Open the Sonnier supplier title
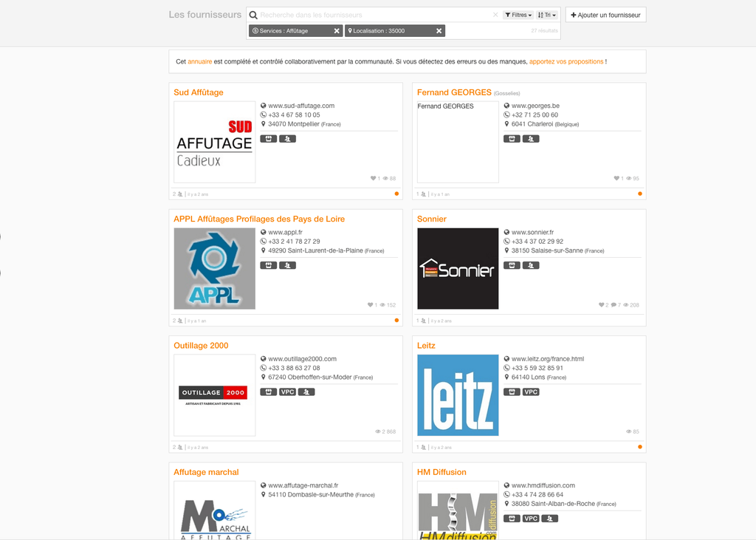 point(431,219)
